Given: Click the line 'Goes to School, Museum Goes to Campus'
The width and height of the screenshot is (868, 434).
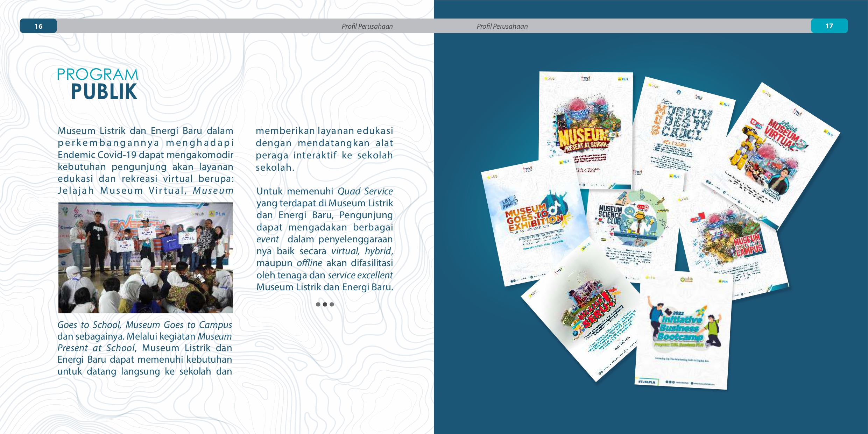Looking at the screenshot, I should click(145, 325).
